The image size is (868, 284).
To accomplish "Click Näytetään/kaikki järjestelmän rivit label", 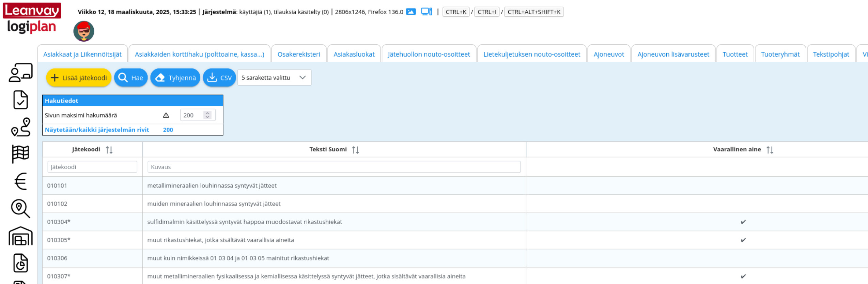I will (x=97, y=130).
